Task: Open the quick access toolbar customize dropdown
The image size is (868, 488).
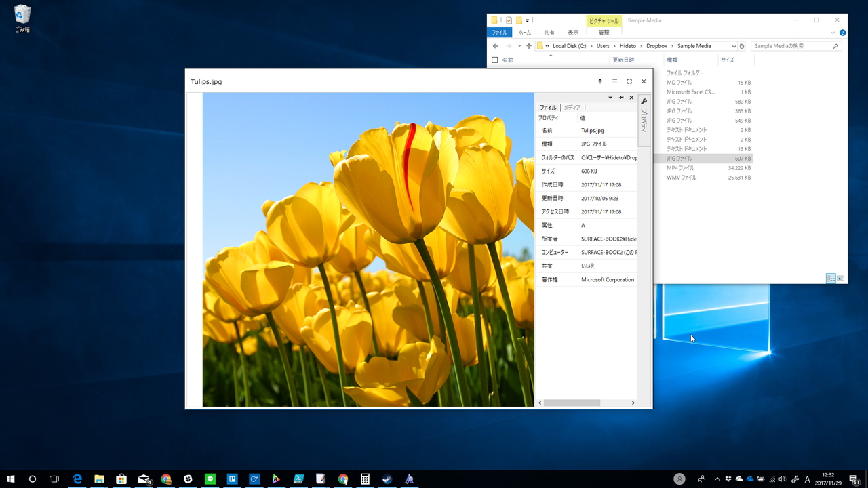Action: coord(528,20)
